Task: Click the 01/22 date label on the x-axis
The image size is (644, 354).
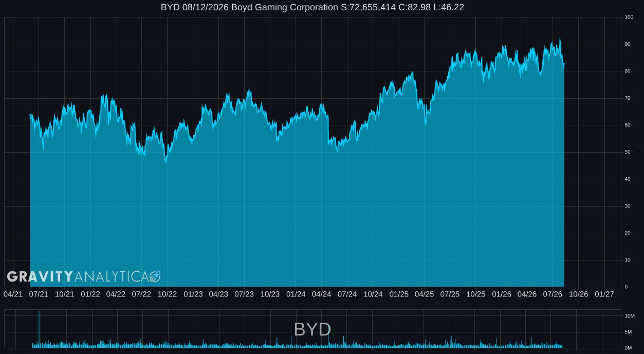Action: pos(90,294)
